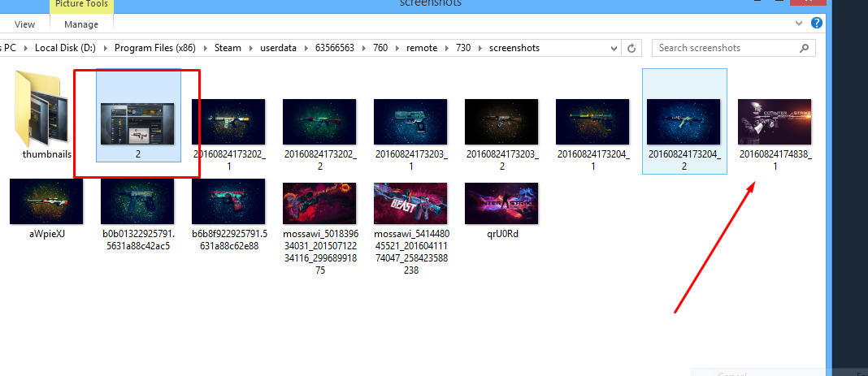Navigate to 730 in the breadcrumb
Screen dimensions: 868x376
(463, 48)
